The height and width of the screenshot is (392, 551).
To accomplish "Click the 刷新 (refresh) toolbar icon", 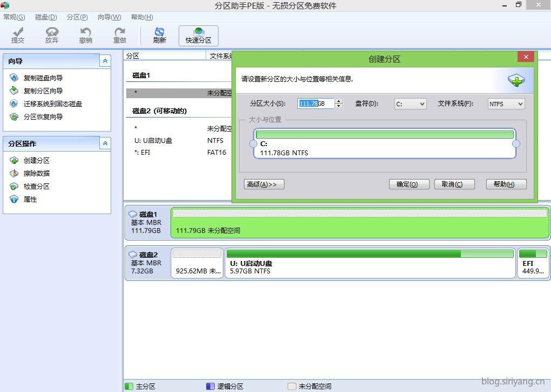I will [160, 36].
